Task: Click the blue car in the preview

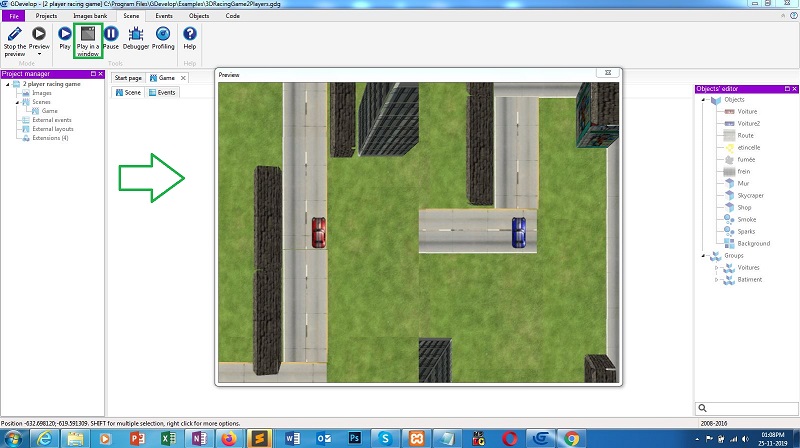Action: (x=519, y=233)
